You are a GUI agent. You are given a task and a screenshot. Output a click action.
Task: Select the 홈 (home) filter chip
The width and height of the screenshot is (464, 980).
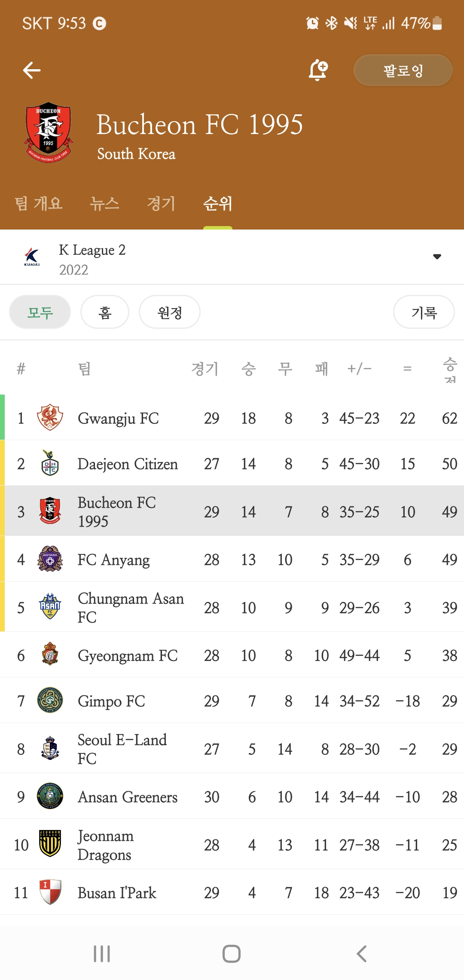pyautogui.click(x=105, y=312)
